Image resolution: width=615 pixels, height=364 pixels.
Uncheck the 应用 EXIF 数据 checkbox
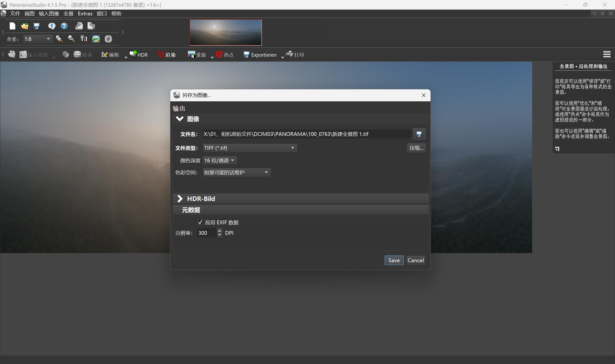tap(200, 222)
